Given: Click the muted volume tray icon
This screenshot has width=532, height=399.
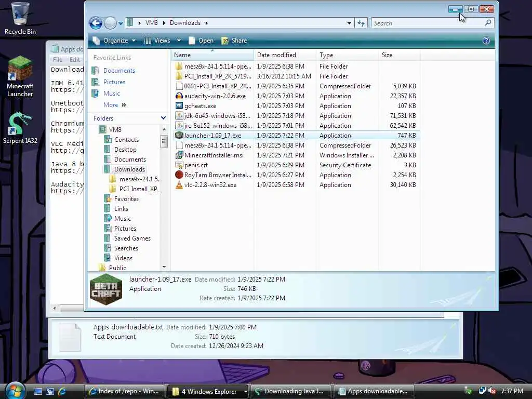Looking at the screenshot, I should [x=492, y=391].
